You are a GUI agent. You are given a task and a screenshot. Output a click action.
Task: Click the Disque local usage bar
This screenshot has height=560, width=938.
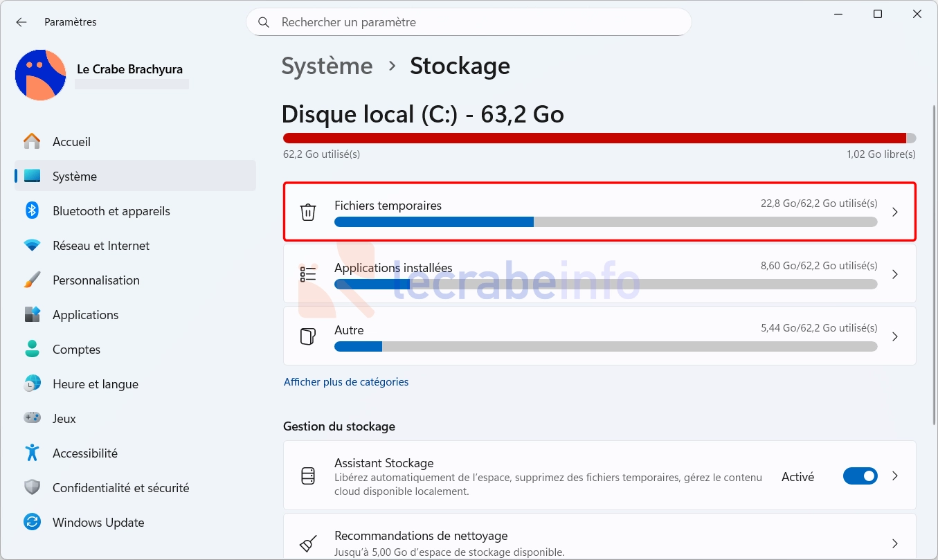point(599,138)
